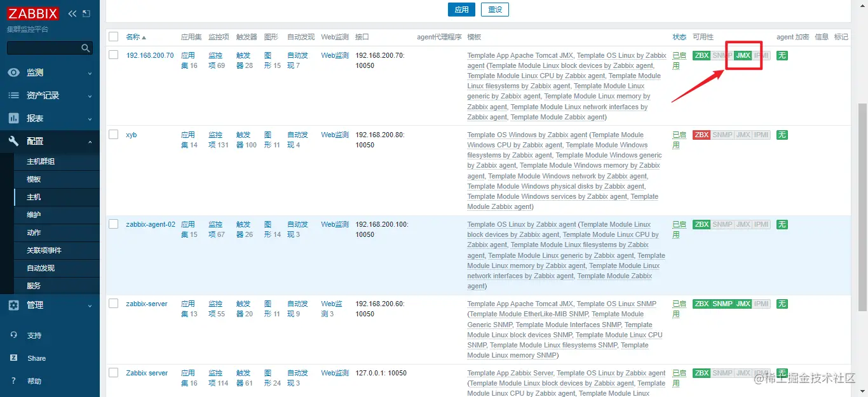Click JMX badge for 192.168.200.70
The image size is (868, 397).
743,56
